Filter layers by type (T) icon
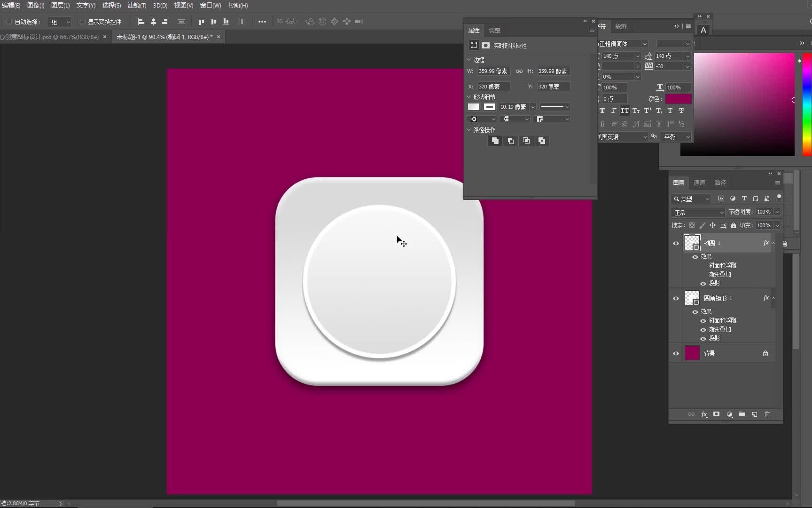The width and height of the screenshot is (812, 508). point(744,198)
